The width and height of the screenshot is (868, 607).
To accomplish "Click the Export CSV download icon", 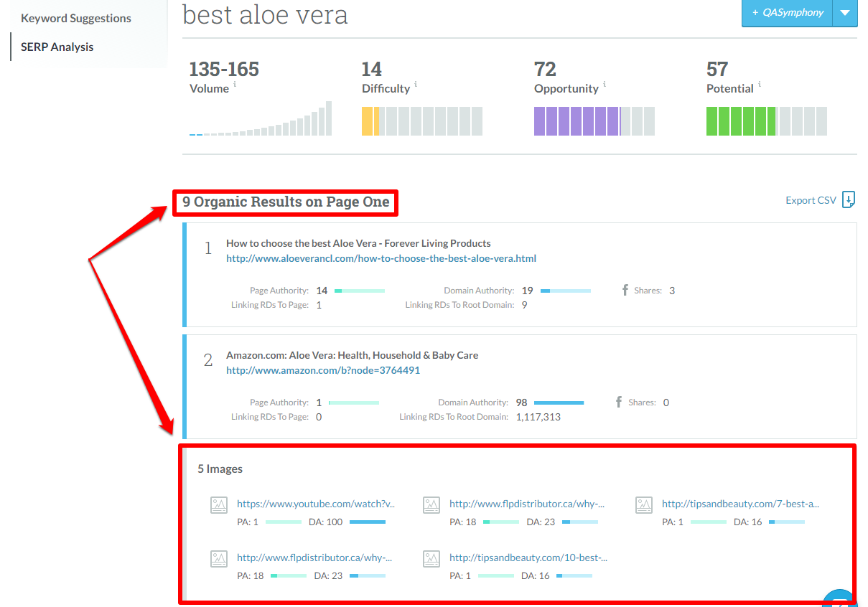I will click(849, 199).
